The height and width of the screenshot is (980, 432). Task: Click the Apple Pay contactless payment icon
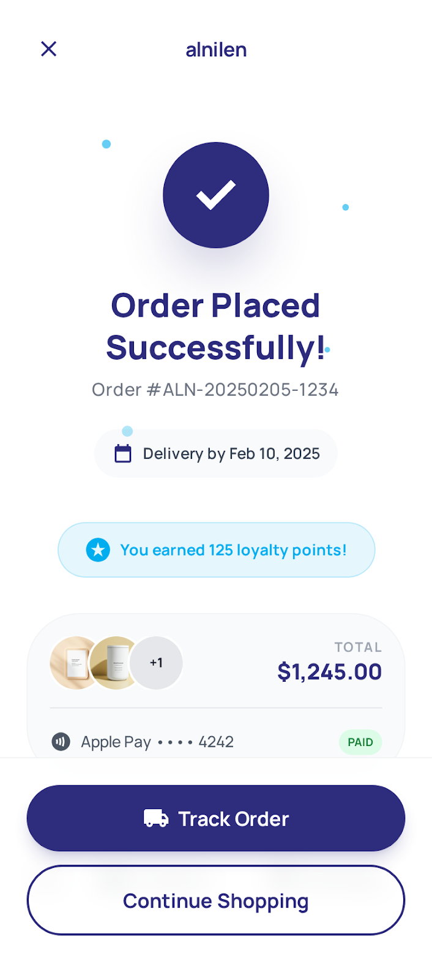click(x=61, y=742)
